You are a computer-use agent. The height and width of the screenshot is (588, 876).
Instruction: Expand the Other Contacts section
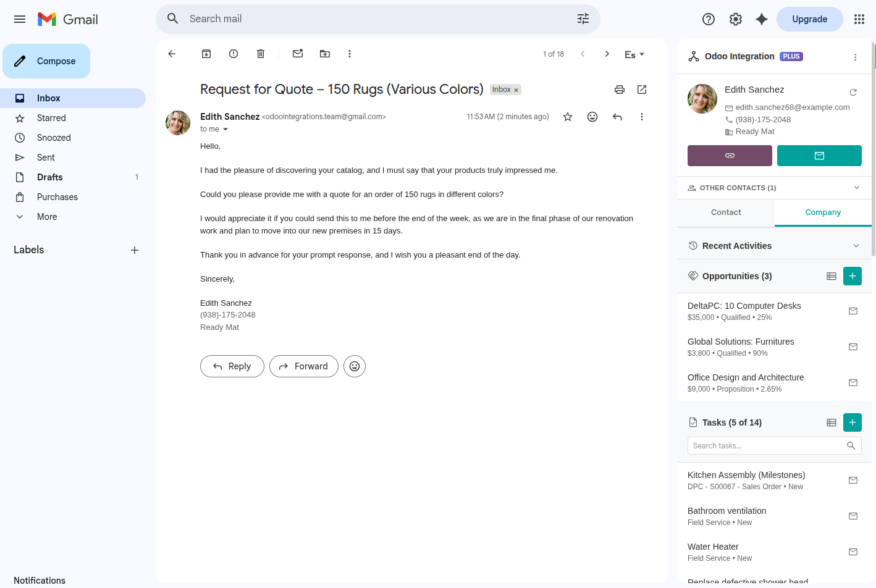tap(856, 187)
